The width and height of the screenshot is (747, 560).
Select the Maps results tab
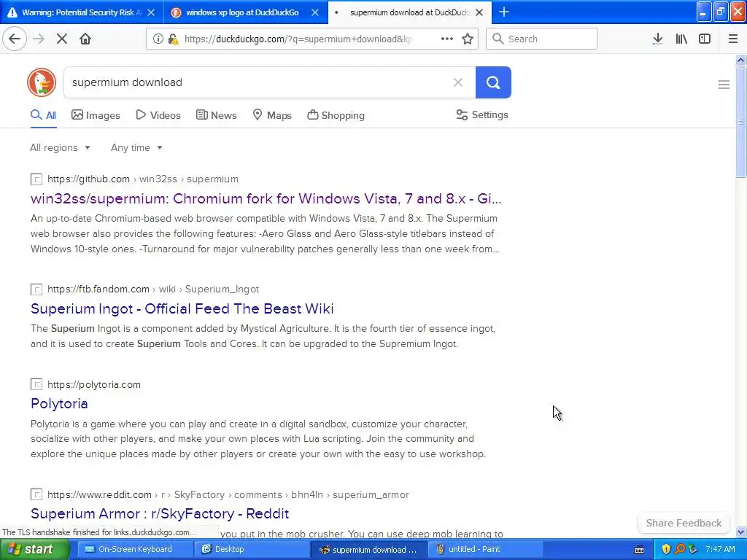click(272, 115)
